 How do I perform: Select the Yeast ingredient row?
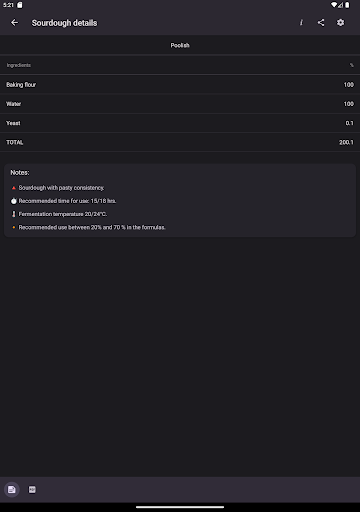tap(180, 123)
